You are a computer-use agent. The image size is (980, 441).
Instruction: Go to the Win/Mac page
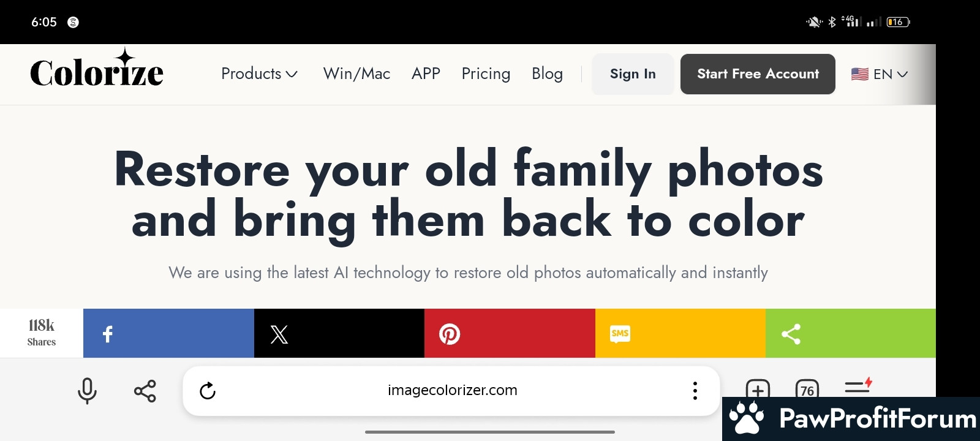coord(356,74)
